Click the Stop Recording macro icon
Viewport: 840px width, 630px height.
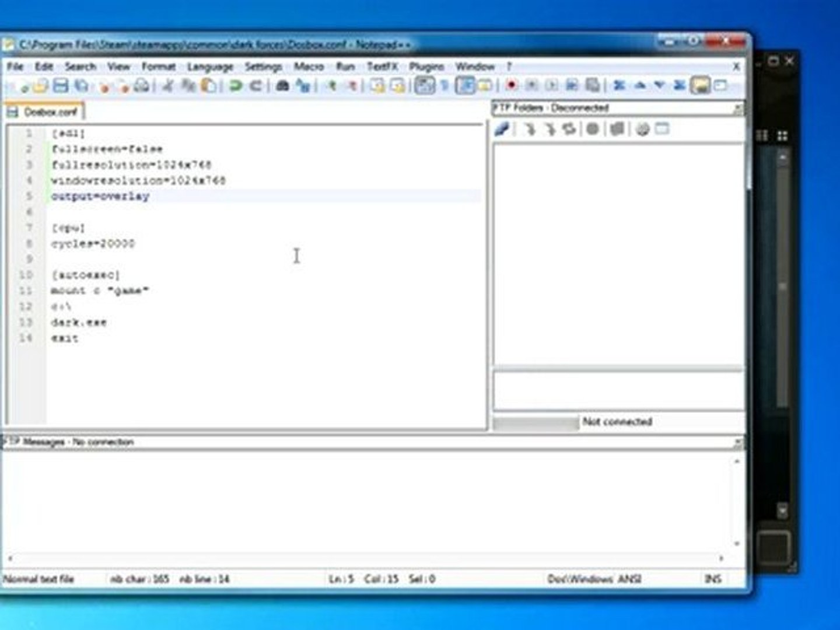point(531,86)
